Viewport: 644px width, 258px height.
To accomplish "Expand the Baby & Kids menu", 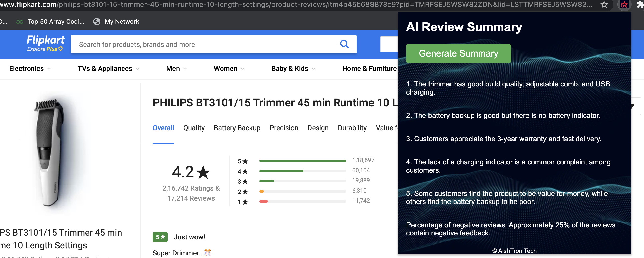I will pos(293,69).
